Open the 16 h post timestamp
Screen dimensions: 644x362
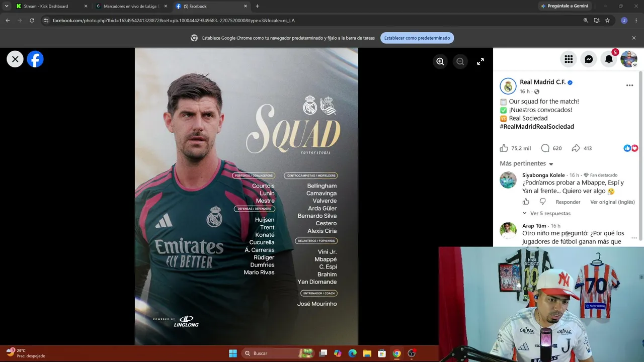coord(525,92)
